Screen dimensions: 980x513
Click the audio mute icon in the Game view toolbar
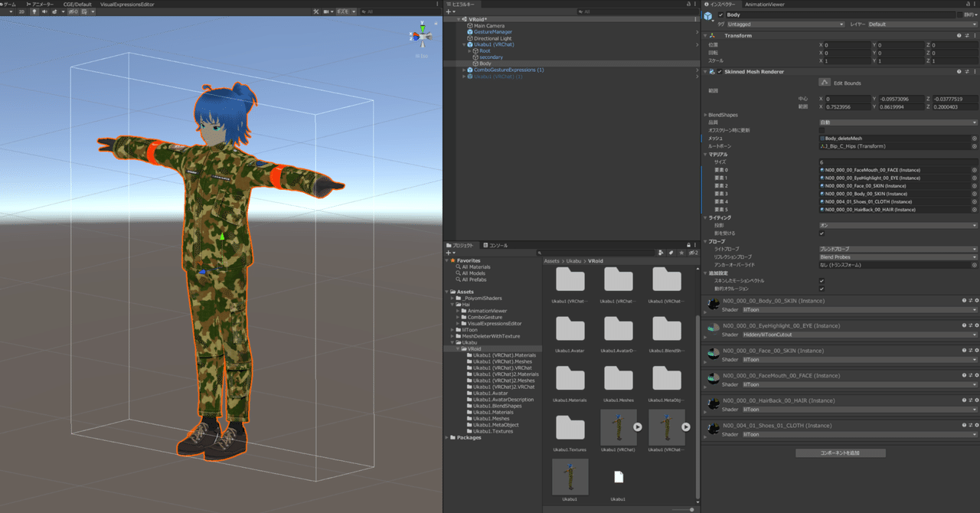click(x=44, y=12)
